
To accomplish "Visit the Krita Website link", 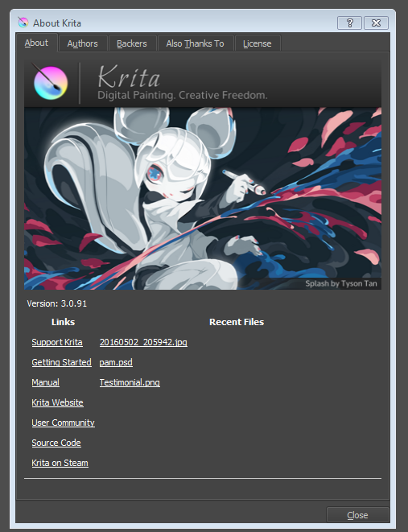I will [57, 402].
